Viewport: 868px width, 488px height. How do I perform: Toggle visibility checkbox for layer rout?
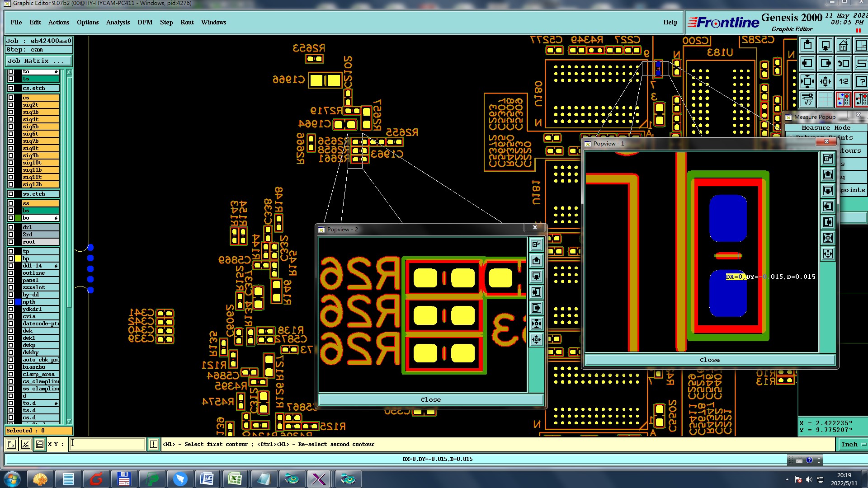(x=11, y=242)
